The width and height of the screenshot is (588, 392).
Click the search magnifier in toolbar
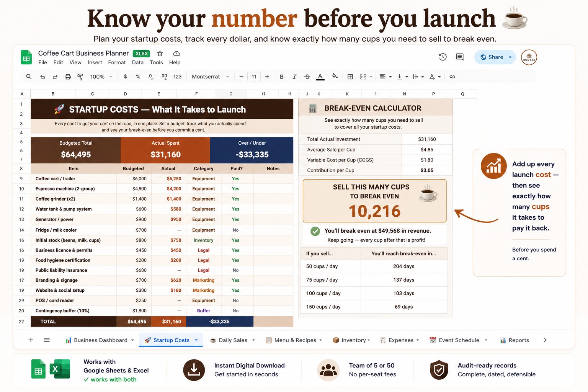pyautogui.click(x=29, y=77)
